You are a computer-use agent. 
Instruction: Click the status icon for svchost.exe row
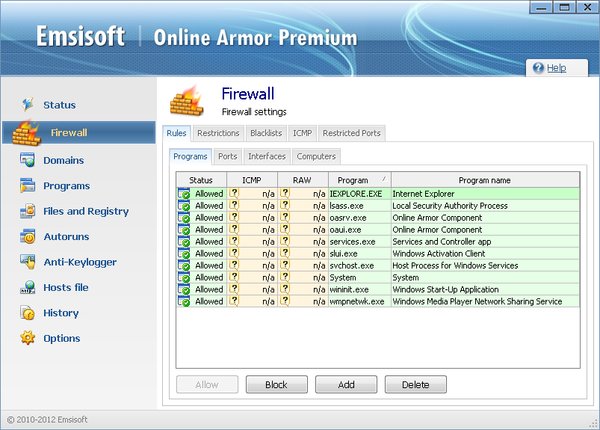184,265
